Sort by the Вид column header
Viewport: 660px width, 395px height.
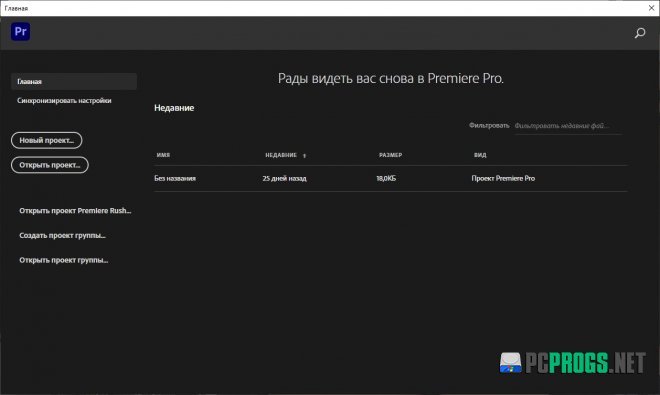click(480, 155)
